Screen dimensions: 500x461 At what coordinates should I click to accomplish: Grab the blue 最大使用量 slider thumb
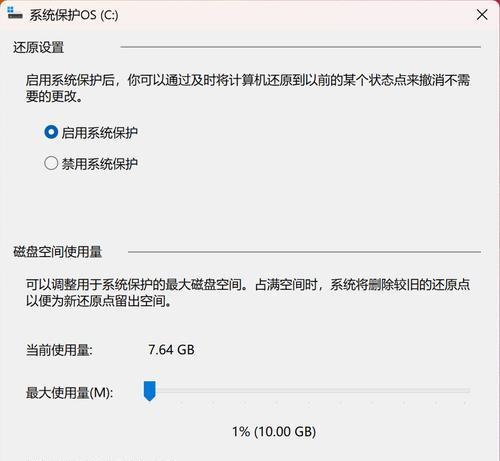click(150, 391)
